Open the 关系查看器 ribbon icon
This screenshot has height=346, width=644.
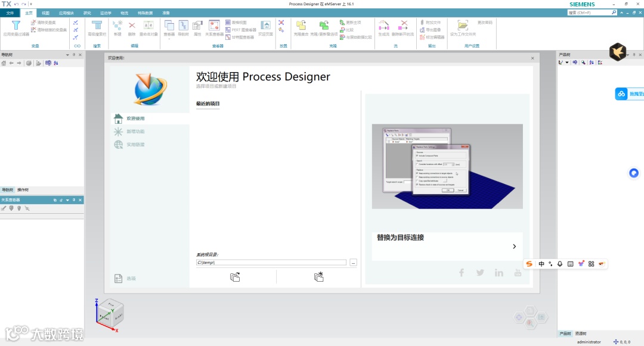coord(214,26)
